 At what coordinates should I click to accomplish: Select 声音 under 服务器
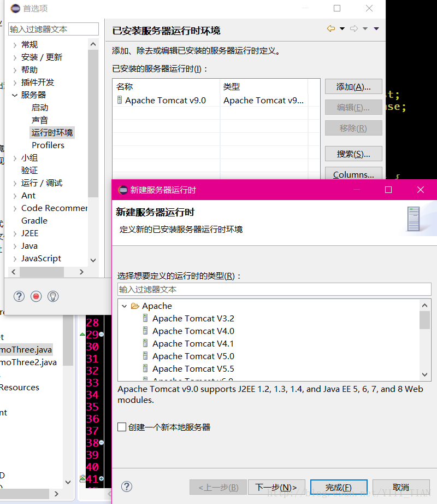point(40,120)
